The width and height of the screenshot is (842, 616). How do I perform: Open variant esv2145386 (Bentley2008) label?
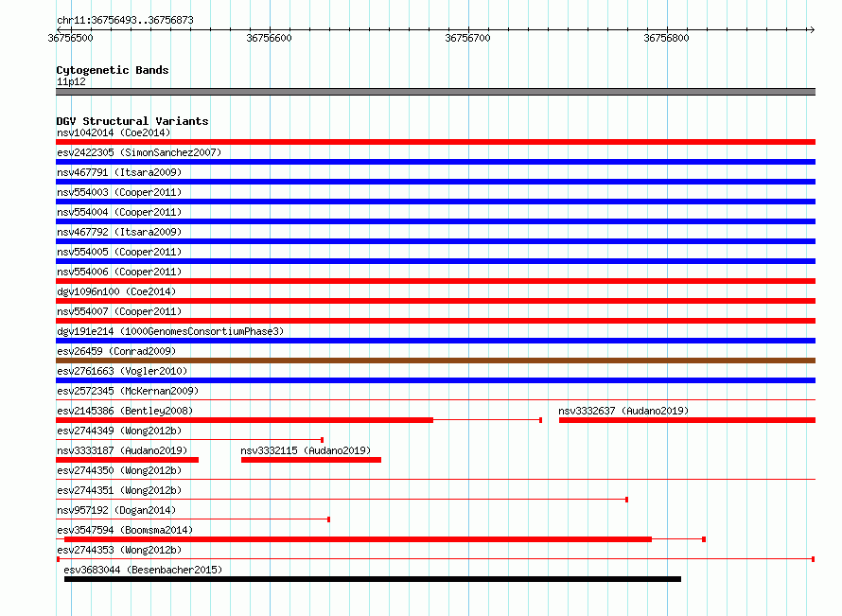tap(125, 411)
